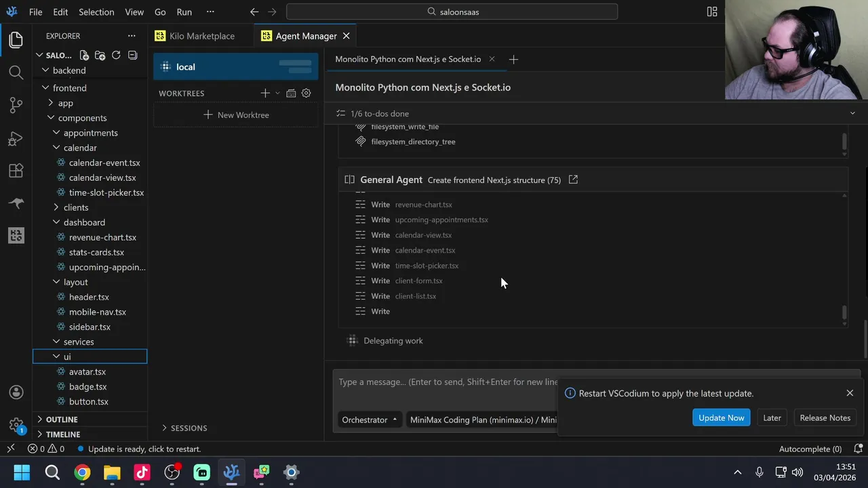Toggle the editor layout customization icon

pyautogui.click(x=712, y=12)
